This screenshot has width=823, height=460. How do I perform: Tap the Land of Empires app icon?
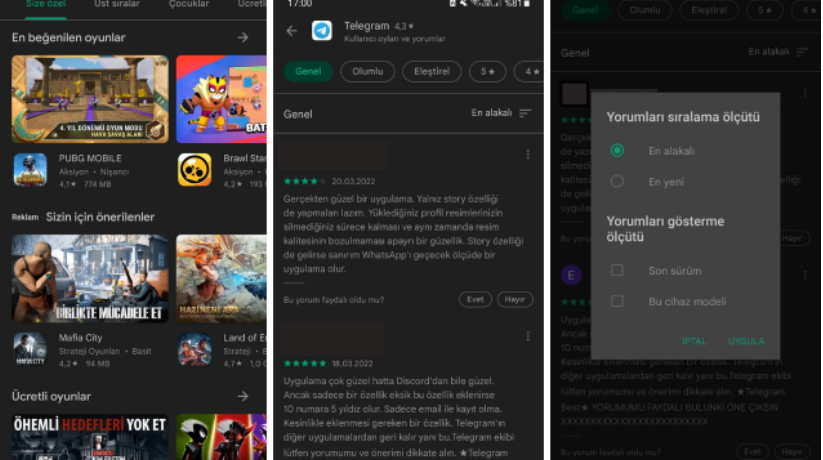tap(194, 349)
